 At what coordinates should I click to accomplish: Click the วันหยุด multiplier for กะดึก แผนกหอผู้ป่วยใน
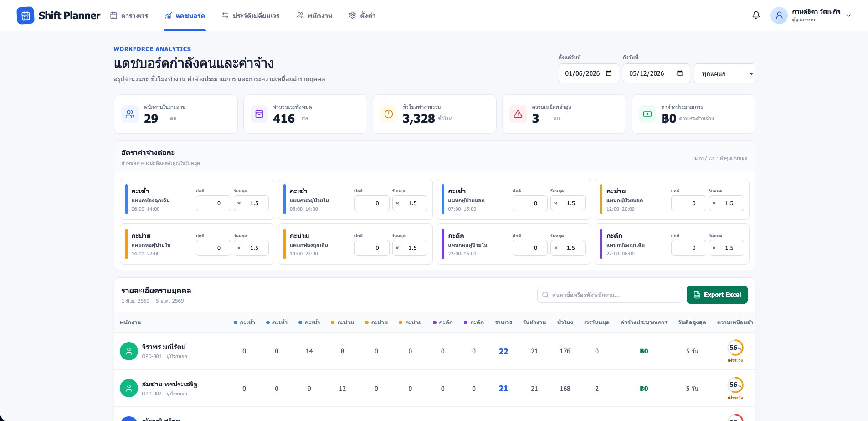point(568,248)
